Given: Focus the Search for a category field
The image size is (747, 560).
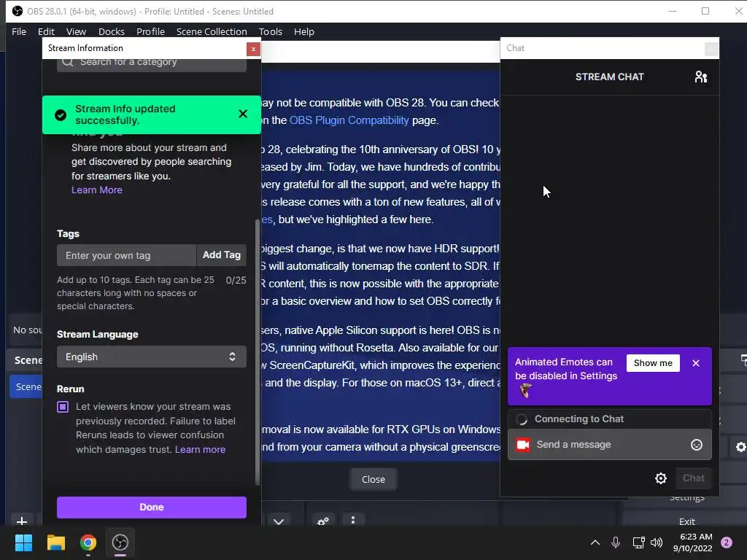Looking at the screenshot, I should (152, 63).
